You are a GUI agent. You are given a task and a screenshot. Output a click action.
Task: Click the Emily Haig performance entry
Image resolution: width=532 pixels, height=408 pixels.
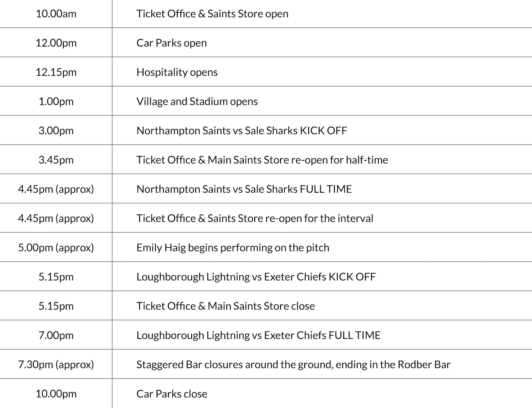pyautogui.click(x=233, y=248)
